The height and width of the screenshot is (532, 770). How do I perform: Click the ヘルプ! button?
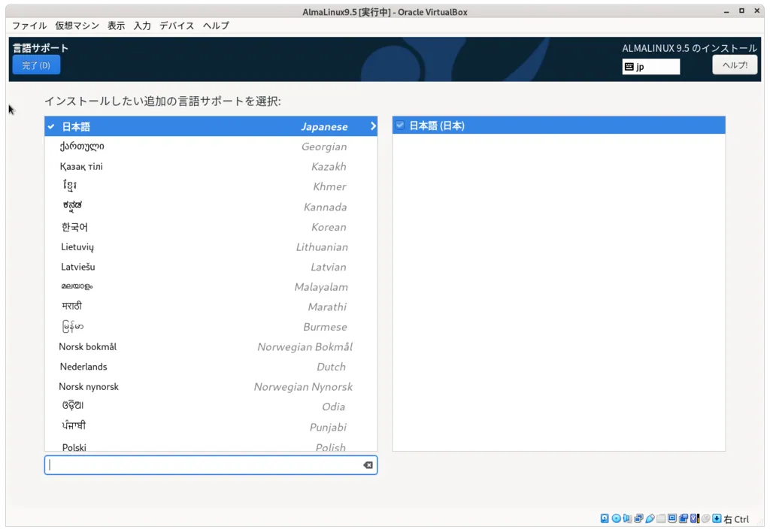coord(735,65)
